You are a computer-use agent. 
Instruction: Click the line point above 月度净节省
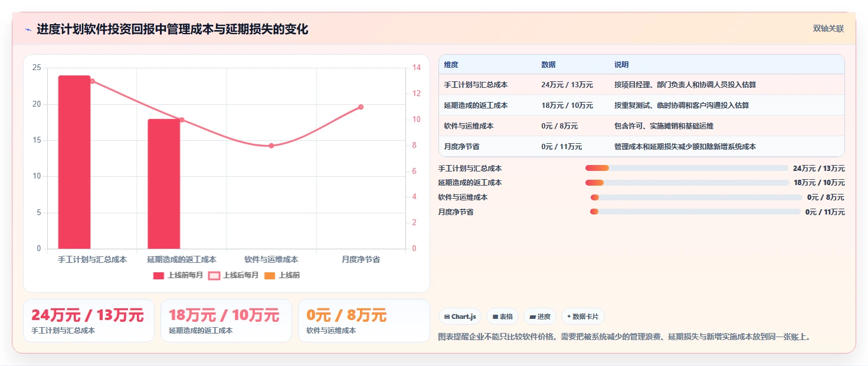coord(361,107)
